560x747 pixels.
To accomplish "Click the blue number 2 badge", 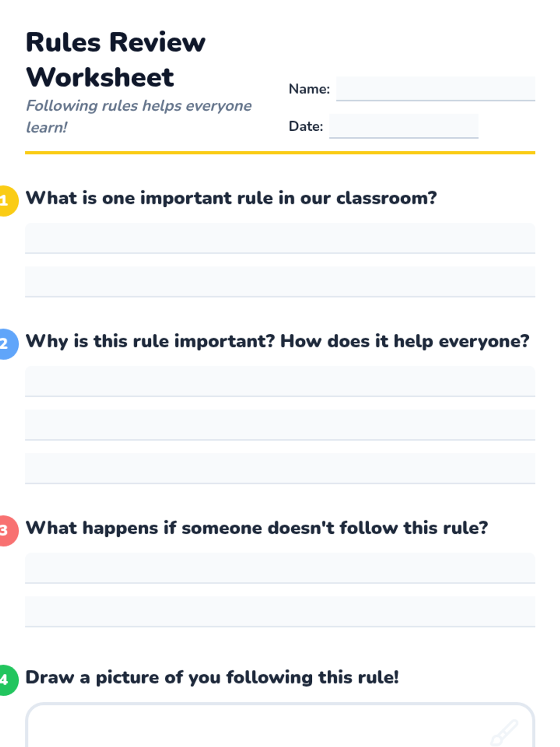I will pos(6,344).
